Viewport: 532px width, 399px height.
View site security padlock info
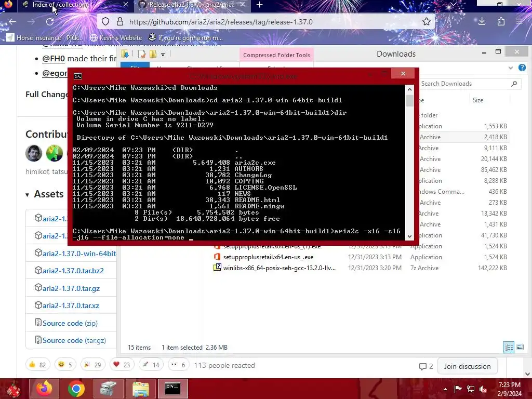click(120, 22)
